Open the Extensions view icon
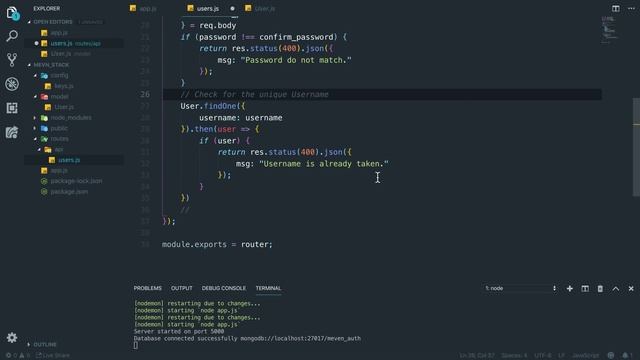The width and height of the screenshot is (640, 360). (12, 108)
